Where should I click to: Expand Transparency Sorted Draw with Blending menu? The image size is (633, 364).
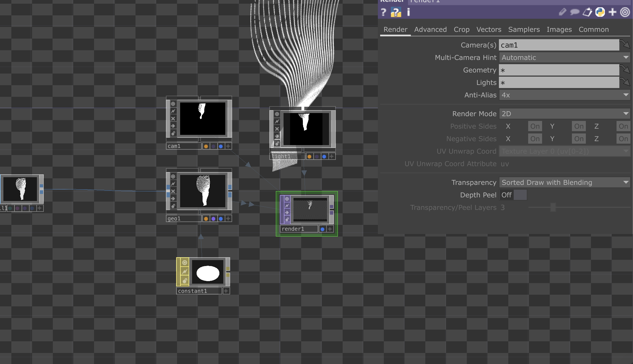564,183
